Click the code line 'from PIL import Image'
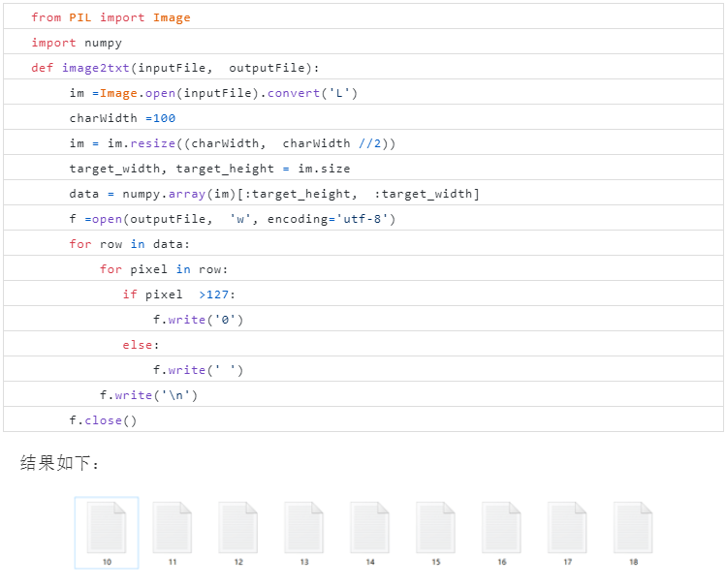Image resolution: width=727 pixels, height=588 pixels. [363, 16]
